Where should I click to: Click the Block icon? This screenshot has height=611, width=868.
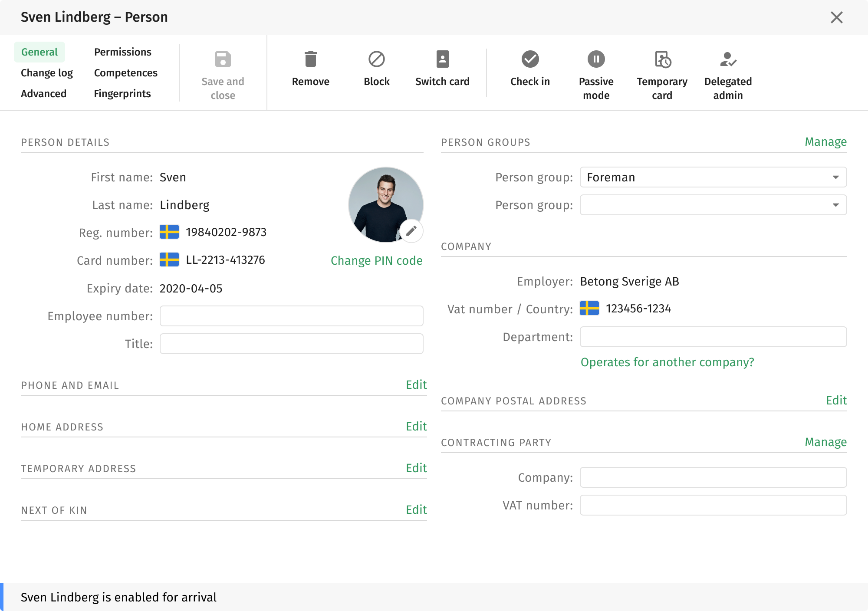(x=376, y=59)
